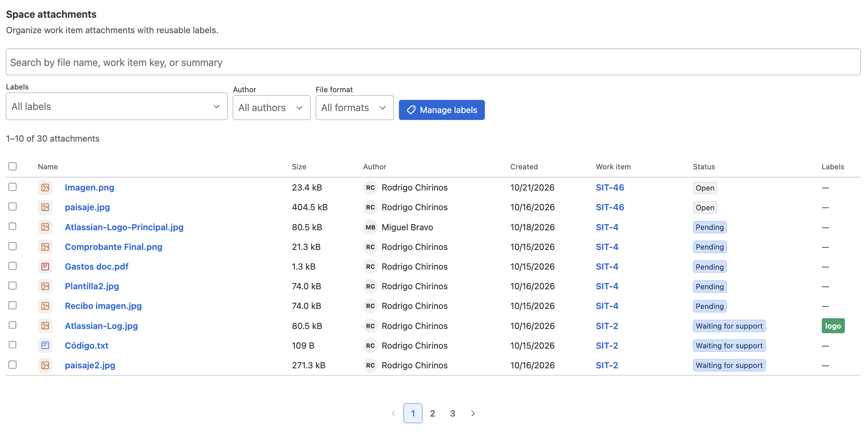Open work item SIT-46 in the Imagen.png row
Viewport: 868px width, 442px height.
coord(610,187)
